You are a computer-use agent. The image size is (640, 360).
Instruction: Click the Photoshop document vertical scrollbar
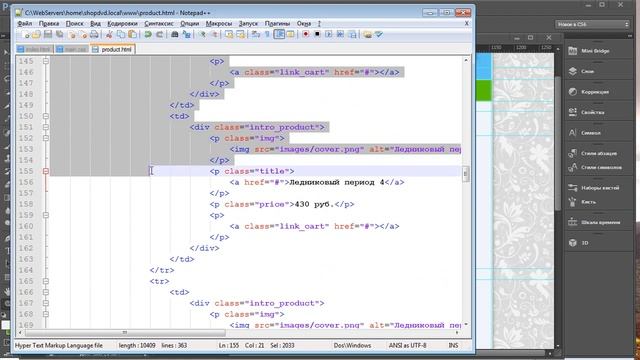(558, 143)
